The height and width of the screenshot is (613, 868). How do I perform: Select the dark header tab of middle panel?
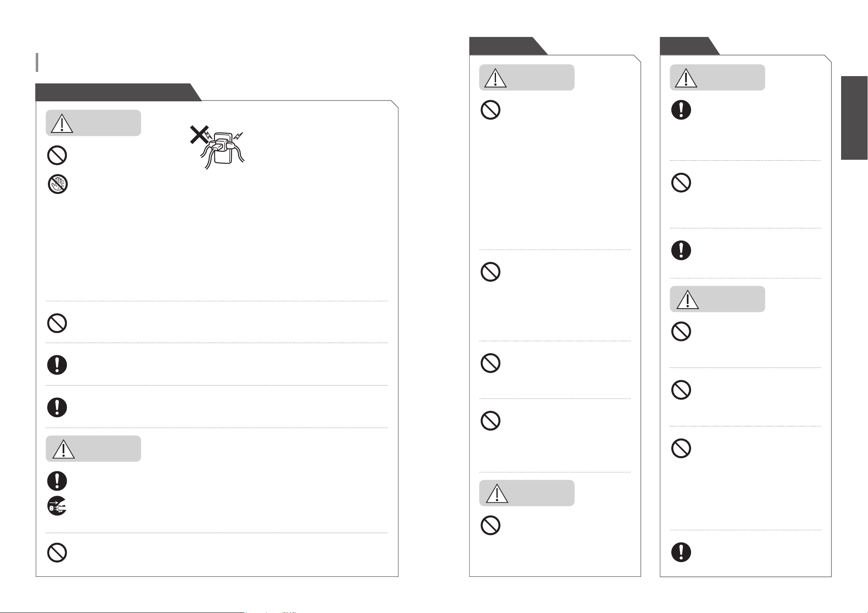508,46
